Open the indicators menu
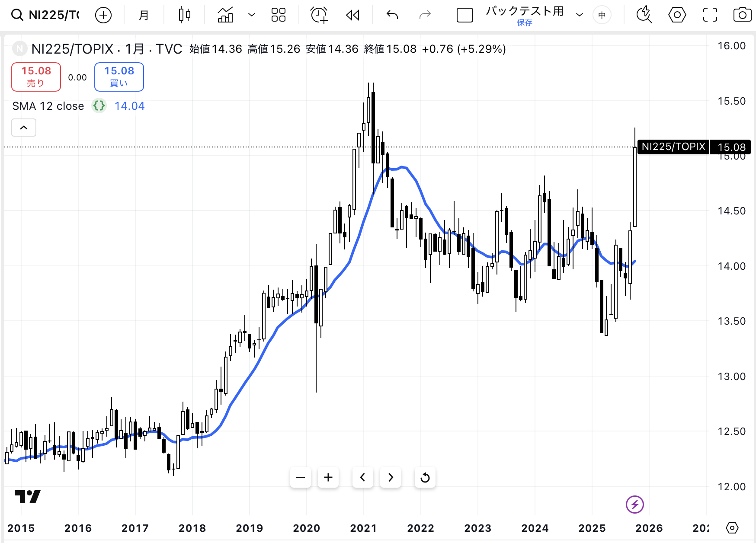 (225, 15)
